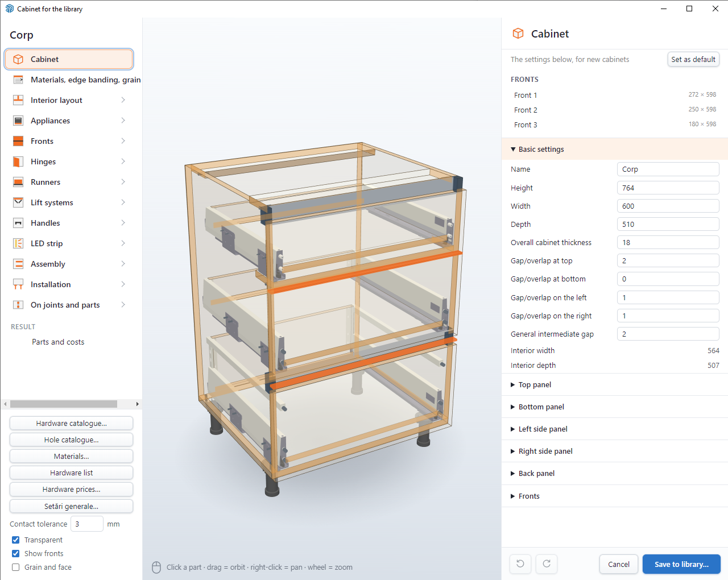The width and height of the screenshot is (728, 580).
Task: Click the Appliances icon
Action: point(18,121)
